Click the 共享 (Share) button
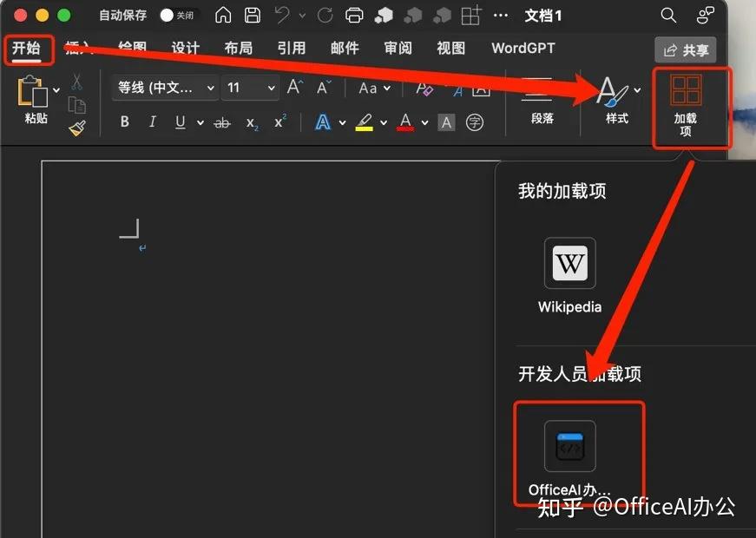Image resolution: width=756 pixels, height=538 pixels. point(686,49)
